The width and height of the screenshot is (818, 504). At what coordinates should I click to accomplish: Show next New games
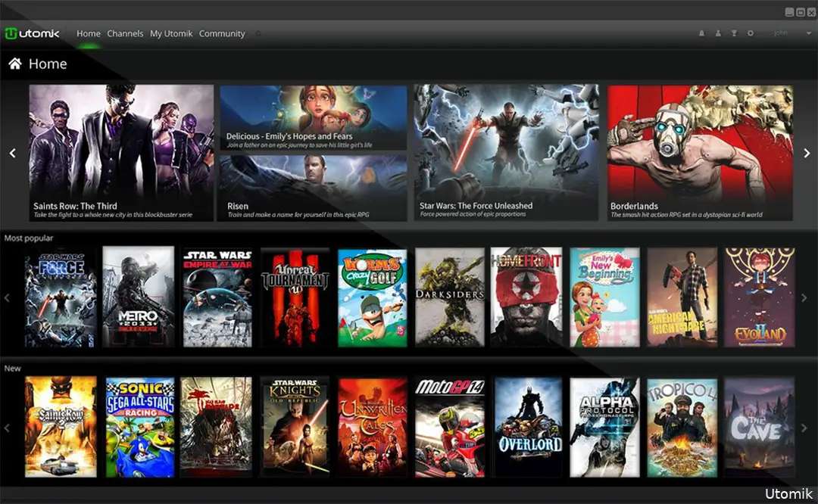(804, 428)
